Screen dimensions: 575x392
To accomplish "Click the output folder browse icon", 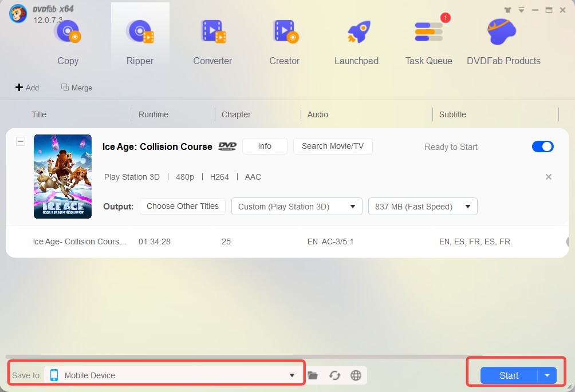I will tap(313, 375).
